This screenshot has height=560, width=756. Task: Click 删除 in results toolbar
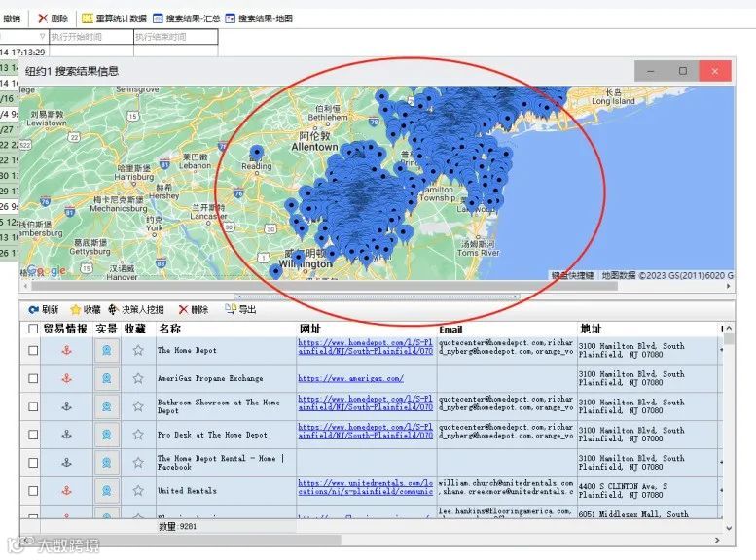tap(194, 309)
